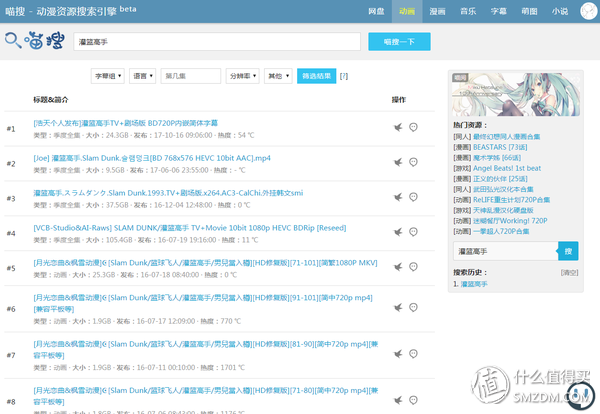Open the 其他 filter dropdown
The width and height of the screenshot is (600, 414).
pyautogui.click(x=277, y=75)
